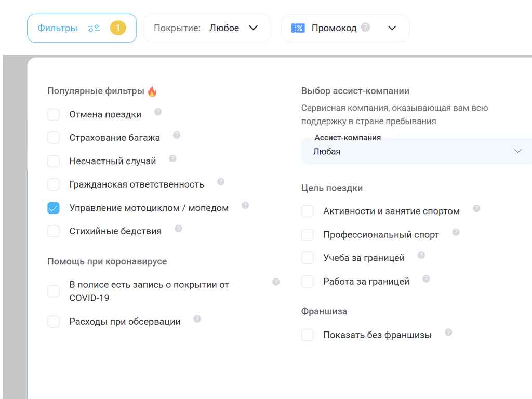Viewport: 532px width, 399px height.
Task: Tick the Несчастный случай checkbox
Action: pyautogui.click(x=54, y=161)
